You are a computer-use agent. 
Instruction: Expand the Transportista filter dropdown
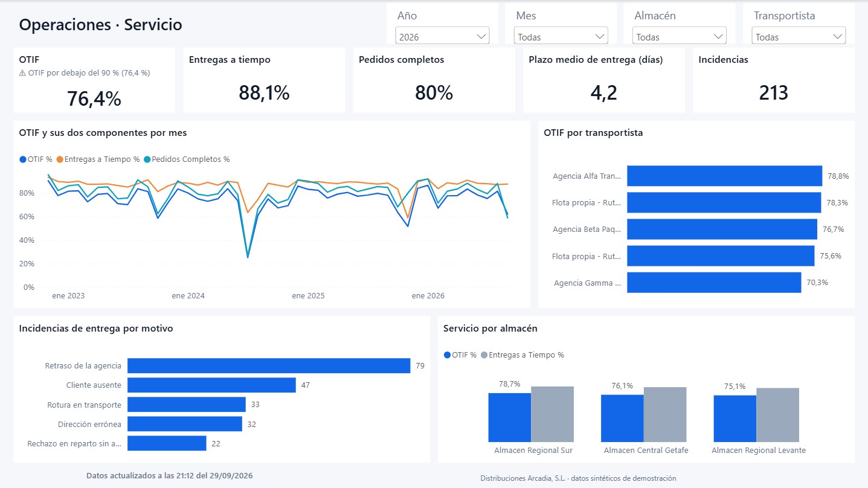coord(799,36)
